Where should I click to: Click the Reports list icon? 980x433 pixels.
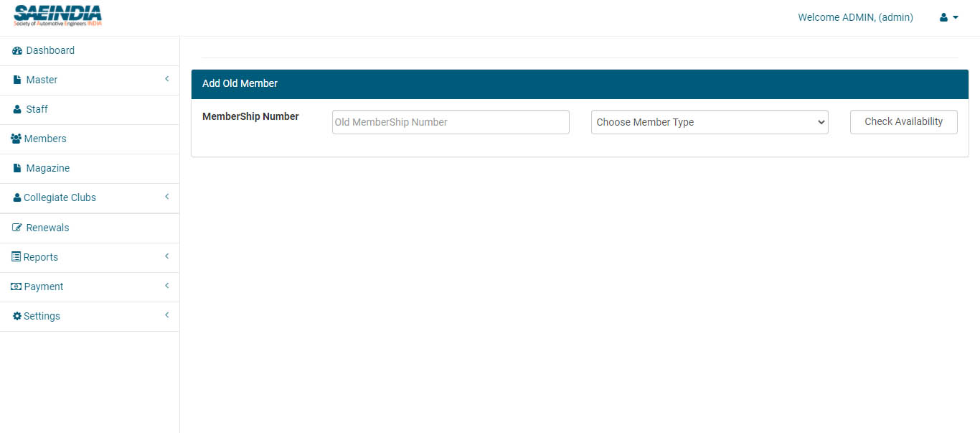[x=16, y=257]
